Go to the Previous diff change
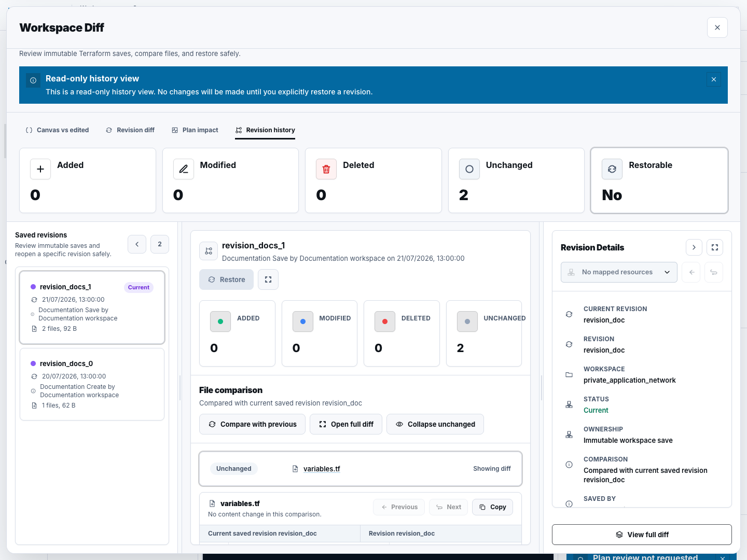Screen dimensions: 747x560 tap(399, 507)
